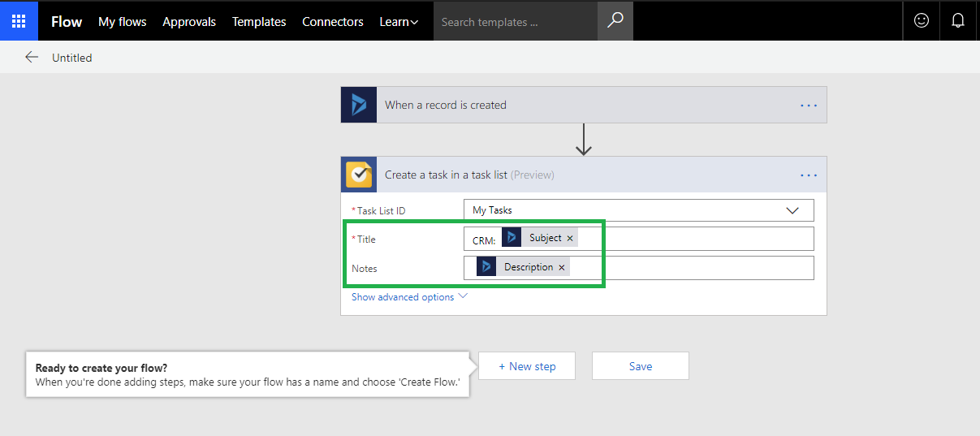Click the back arrow beside Untitled

[32, 58]
